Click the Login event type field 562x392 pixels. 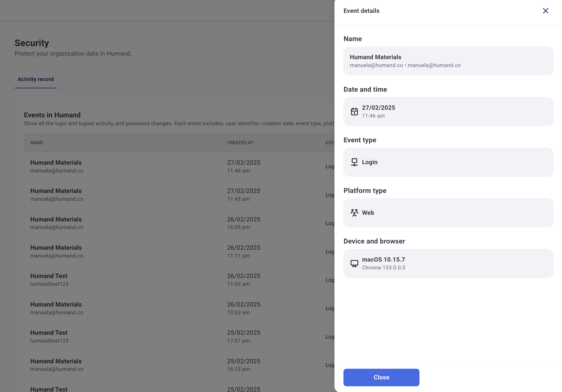click(448, 162)
